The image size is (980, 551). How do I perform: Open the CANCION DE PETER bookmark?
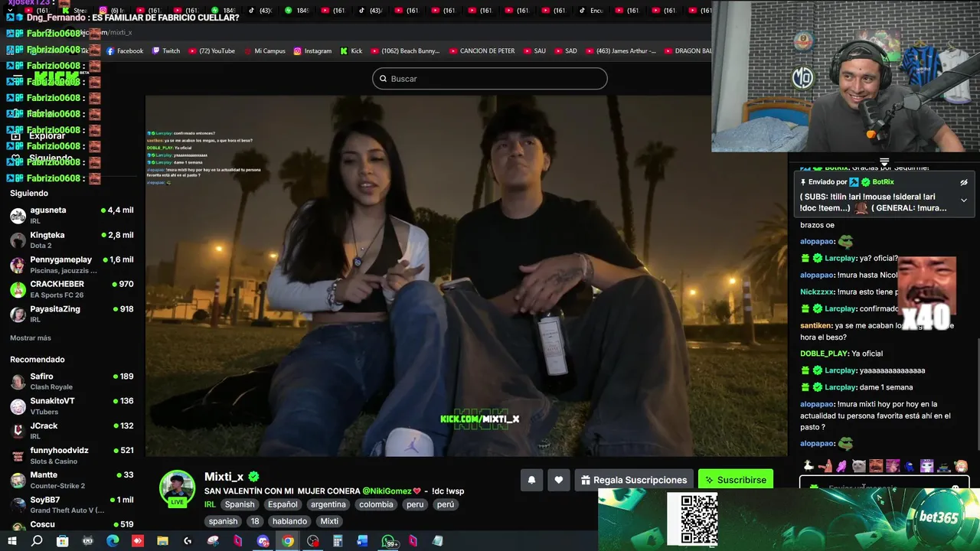(482, 51)
